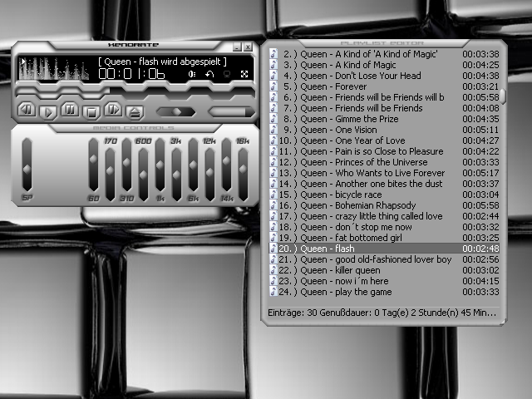Click the music note icon beside 'Queen - flash'
532x399 pixels.
click(x=273, y=249)
